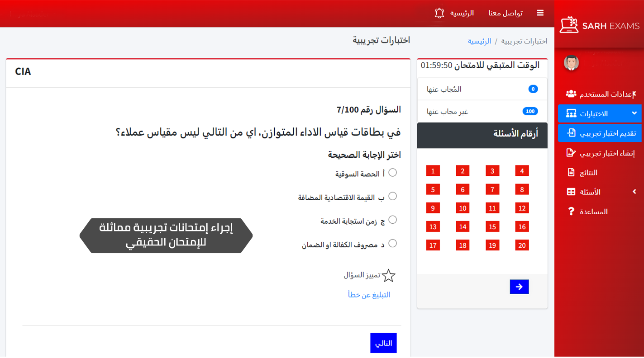Collapse the الاختبارات sidebar menu
The image size is (644, 358).
[x=599, y=113]
